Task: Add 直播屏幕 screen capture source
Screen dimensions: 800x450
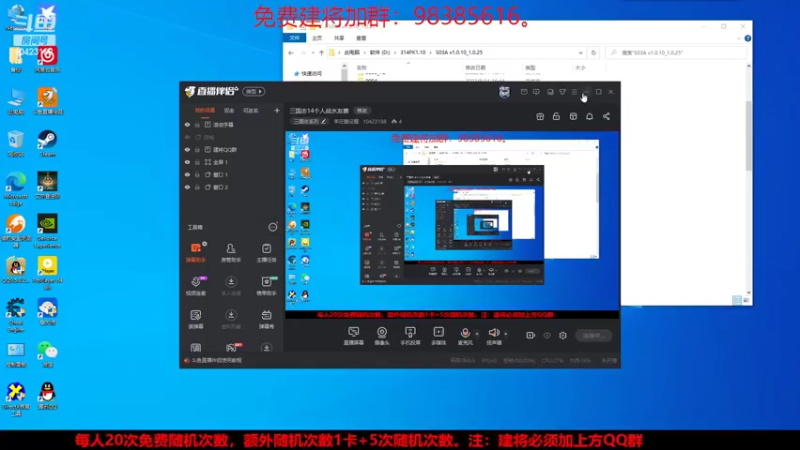Action: [354, 336]
